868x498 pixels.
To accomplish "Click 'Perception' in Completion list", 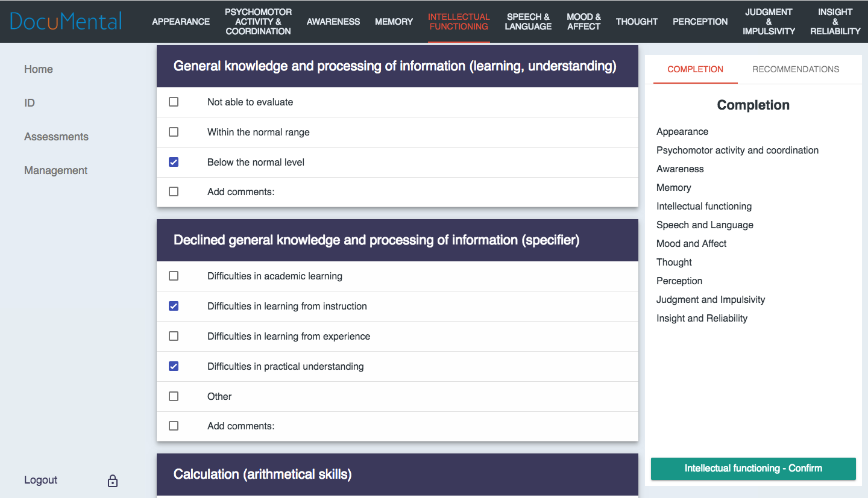I will (679, 281).
